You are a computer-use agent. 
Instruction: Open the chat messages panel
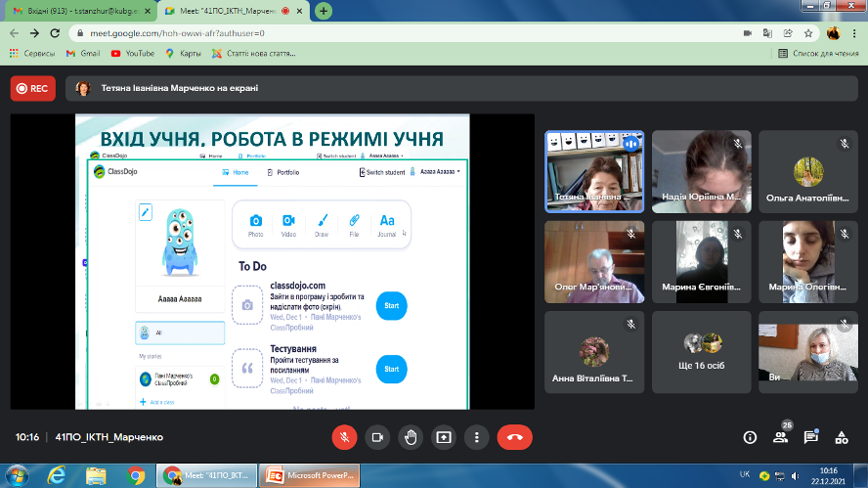pos(810,437)
